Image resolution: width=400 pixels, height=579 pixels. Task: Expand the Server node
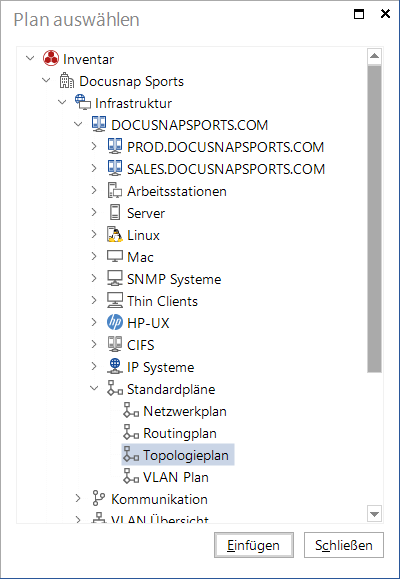tap(94, 212)
